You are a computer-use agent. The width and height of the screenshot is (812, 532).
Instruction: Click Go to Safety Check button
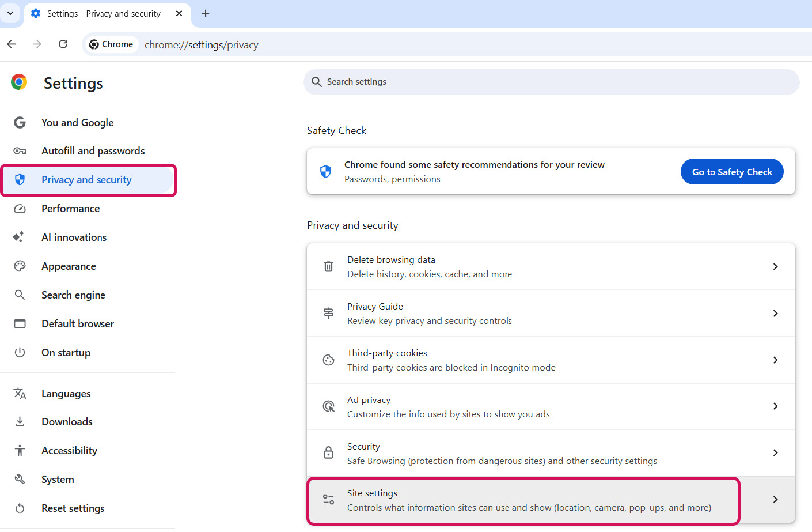tap(732, 172)
